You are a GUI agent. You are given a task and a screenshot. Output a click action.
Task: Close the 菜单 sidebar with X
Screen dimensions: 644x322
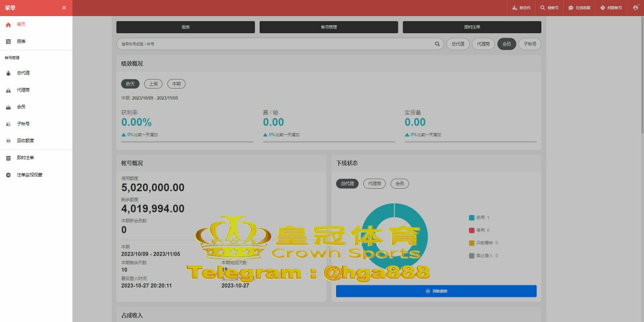[x=64, y=8]
